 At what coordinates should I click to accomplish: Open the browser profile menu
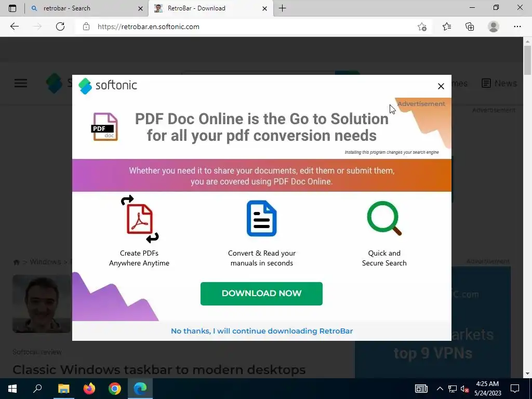(x=494, y=26)
